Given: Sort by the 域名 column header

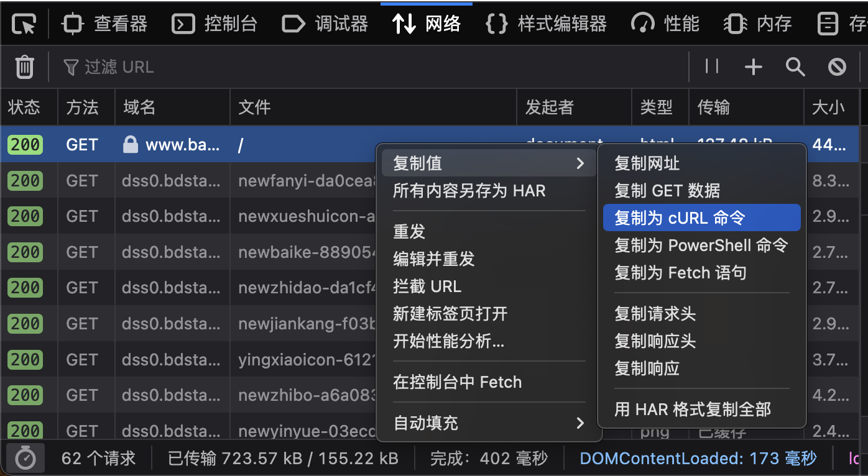Looking at the screenshot, I should [172, 108].
